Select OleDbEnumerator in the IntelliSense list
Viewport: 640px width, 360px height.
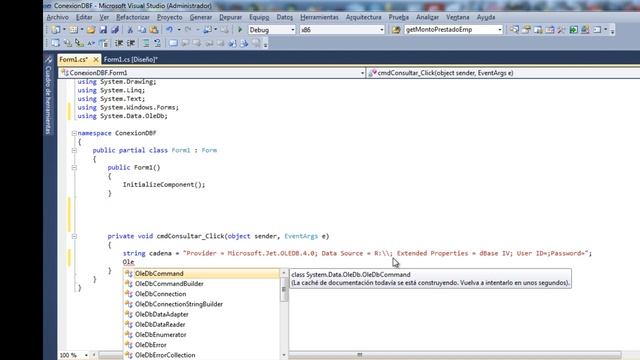tap(202, 335)
